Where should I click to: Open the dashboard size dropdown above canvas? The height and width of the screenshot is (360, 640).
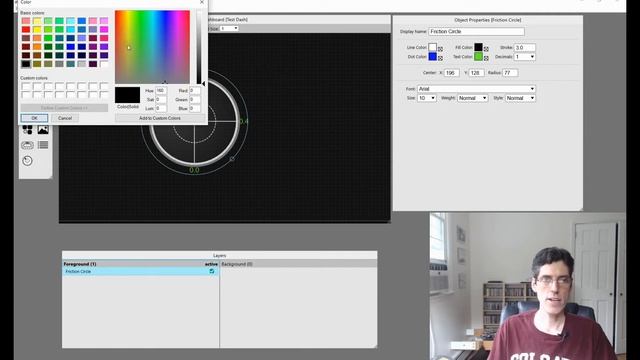(229, 28)
